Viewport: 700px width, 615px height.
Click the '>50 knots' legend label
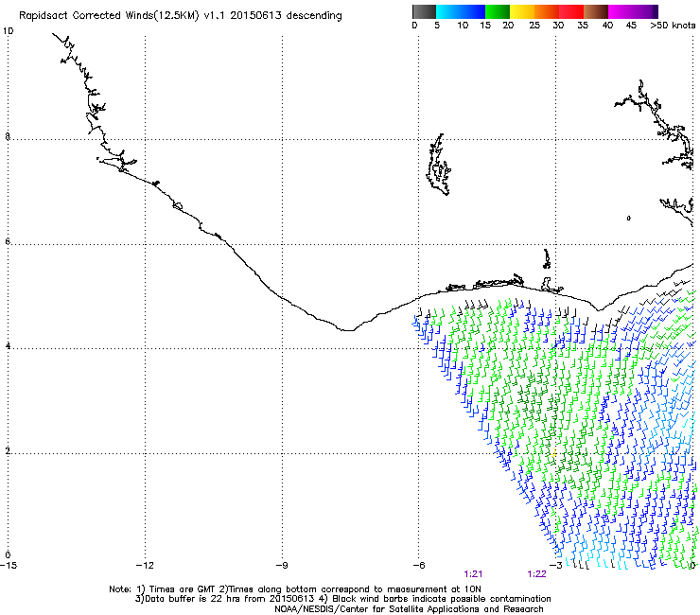(x=673, y=26)
